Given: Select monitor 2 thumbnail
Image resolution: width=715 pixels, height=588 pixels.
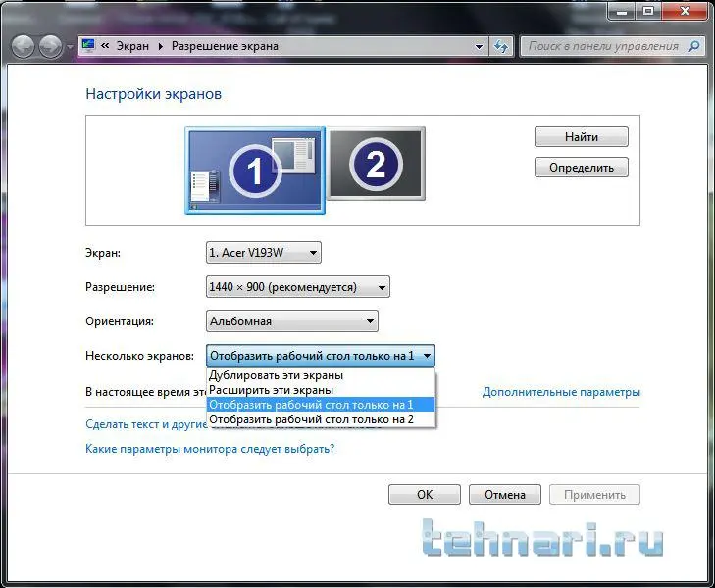Looking at the screenshot, I should pyautogui.click(x=377, y=164).
